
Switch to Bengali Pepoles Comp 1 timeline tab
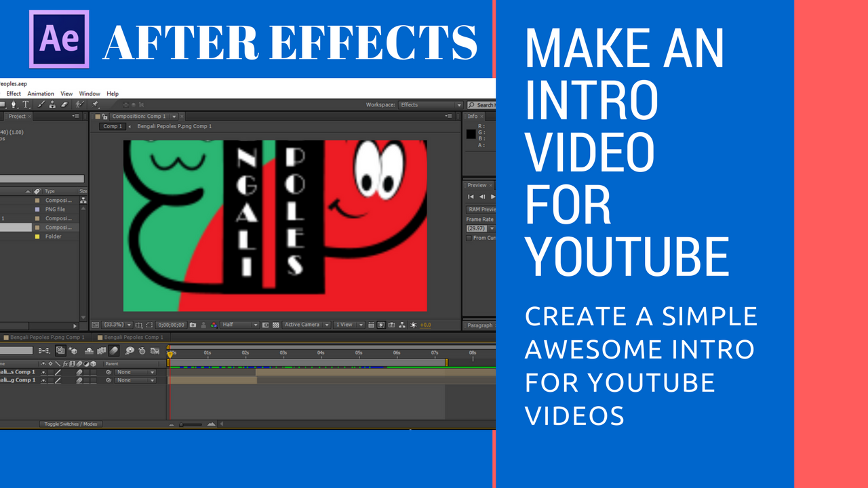(130, 337)
